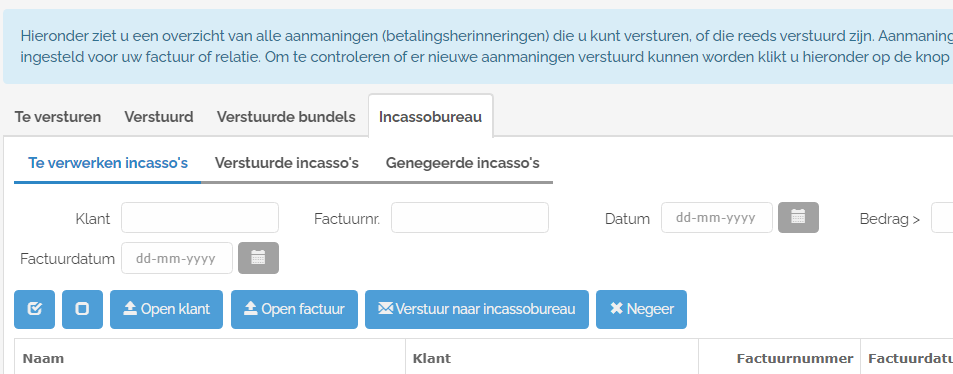Click the select-all checkmark button
Viewport: 953px width, 374px height.
pyautogui.click(x=35, y=310)
